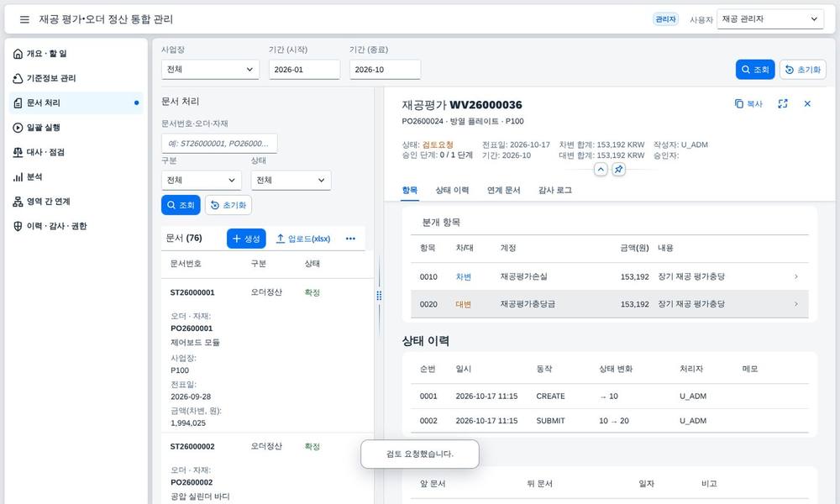Screen dimensions: 840x504
Task: Expand the chevron on row 0010
Action: [796, 277]
